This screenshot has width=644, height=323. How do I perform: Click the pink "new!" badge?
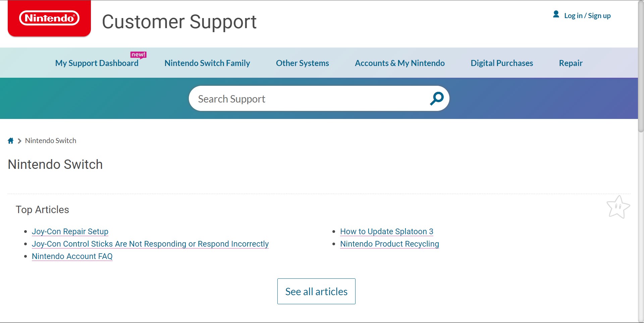click(x=138, y=55)
